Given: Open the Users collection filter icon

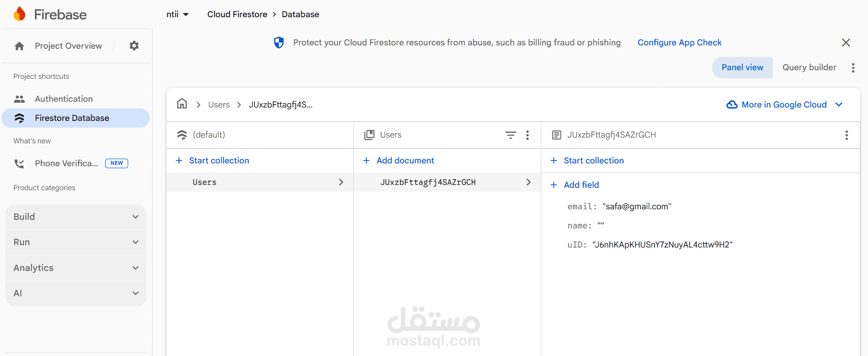Looking at the screenshot, I should 511,135.
